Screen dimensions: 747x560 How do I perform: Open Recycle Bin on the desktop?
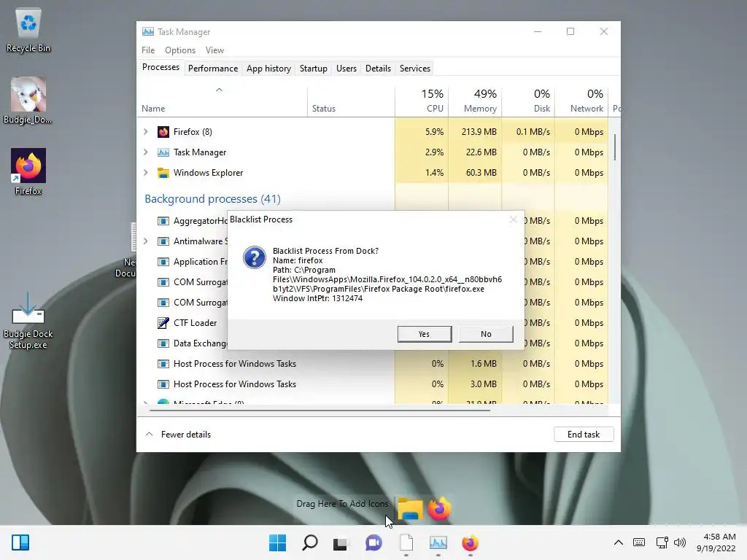click(28, 29)
